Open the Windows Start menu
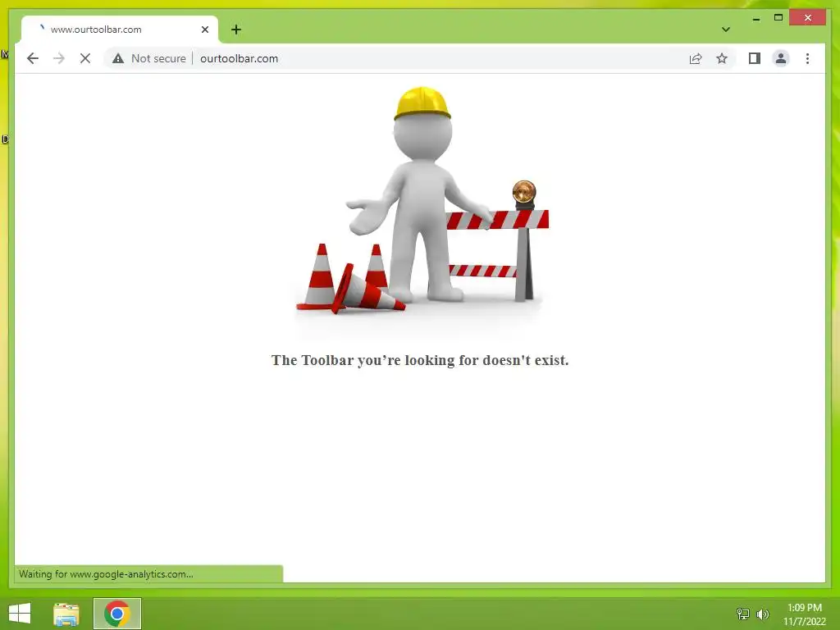The width and height of the screenshot is (840, 630). tap(20, 614)
